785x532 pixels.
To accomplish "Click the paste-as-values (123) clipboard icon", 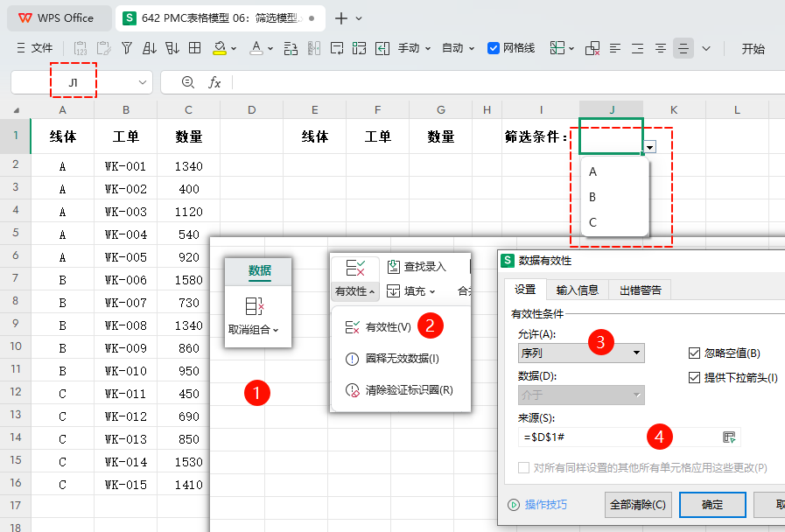I will (81, 48).
